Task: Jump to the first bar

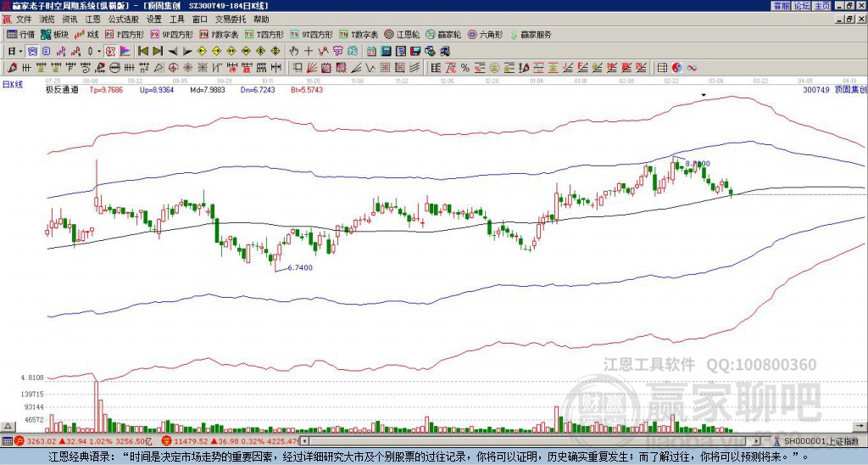Action: (x=143, y=52)
